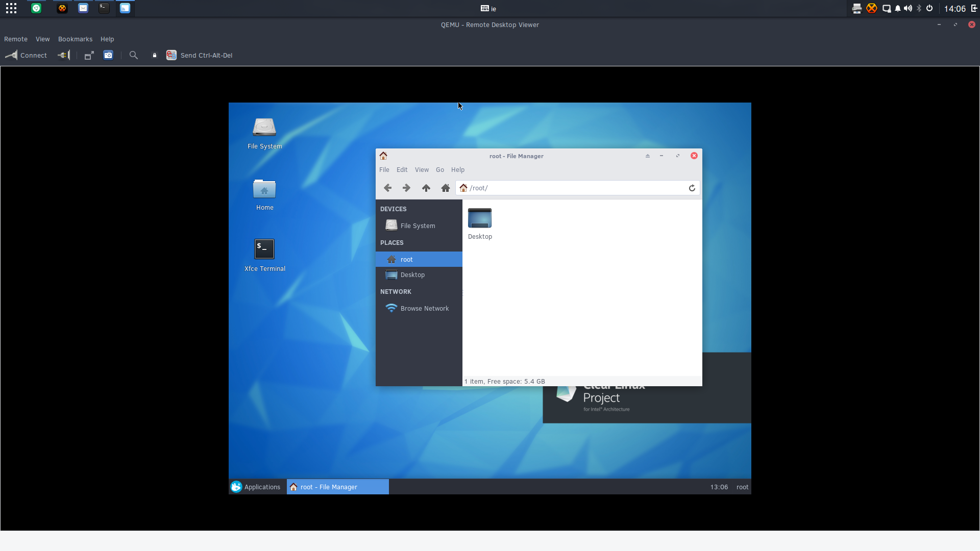Open the viewer's View menu
This screenshot has width=980, height=551.
(x=43, y=39)
